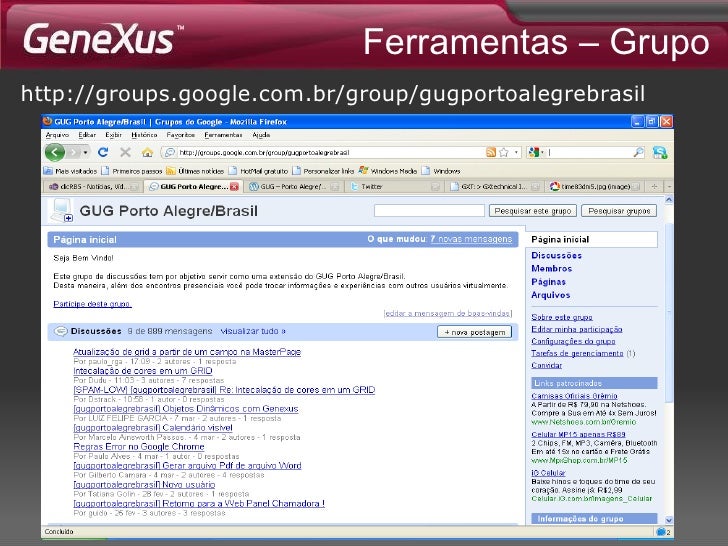Click Pesquisar este grupo button
Image resolution: width=728 pixels, height=546 pixels.
click(x=533, y=211)
